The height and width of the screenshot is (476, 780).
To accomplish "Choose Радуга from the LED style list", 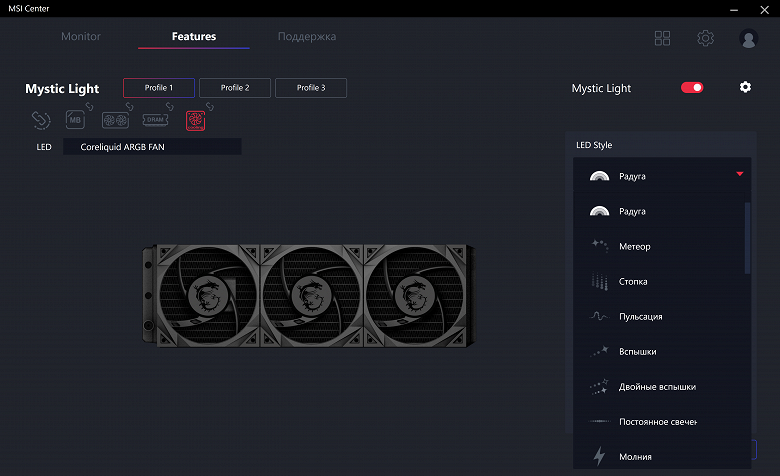I will click(659, 211).
